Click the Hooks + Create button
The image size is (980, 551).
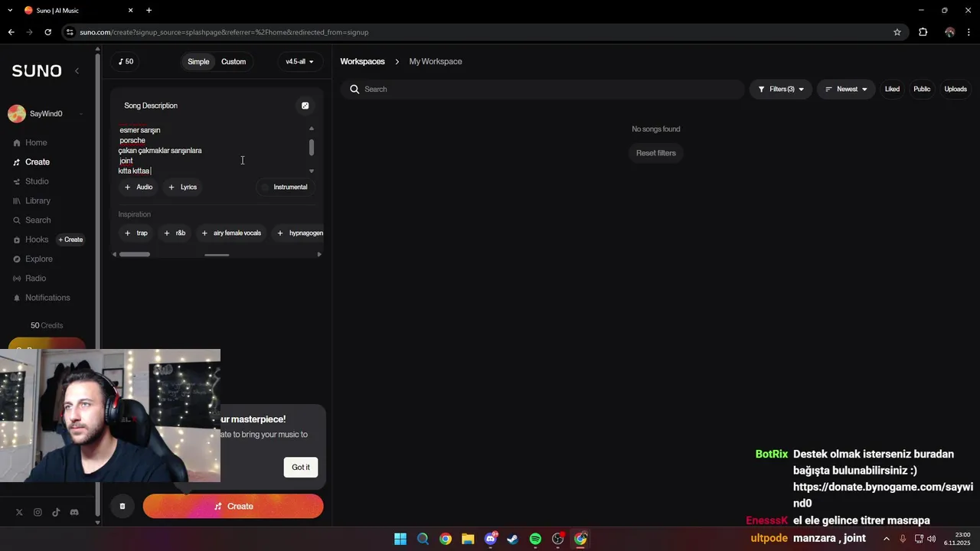(70, 240)
